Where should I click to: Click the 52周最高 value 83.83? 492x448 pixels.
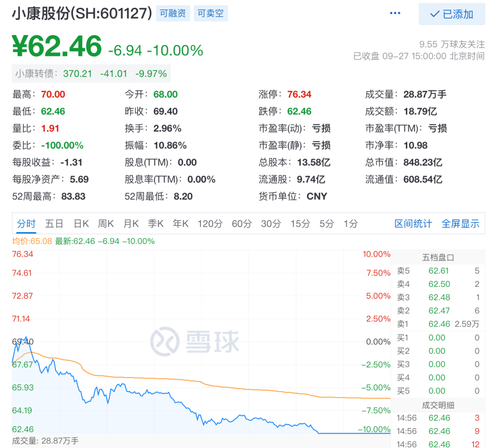(x=73, y=197)
